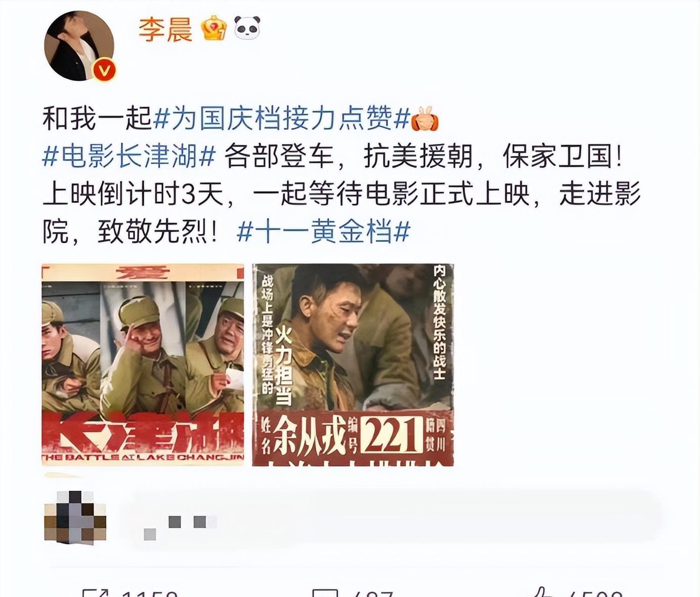
Task: Click the repost count 1158
Action: click(150, 593)
